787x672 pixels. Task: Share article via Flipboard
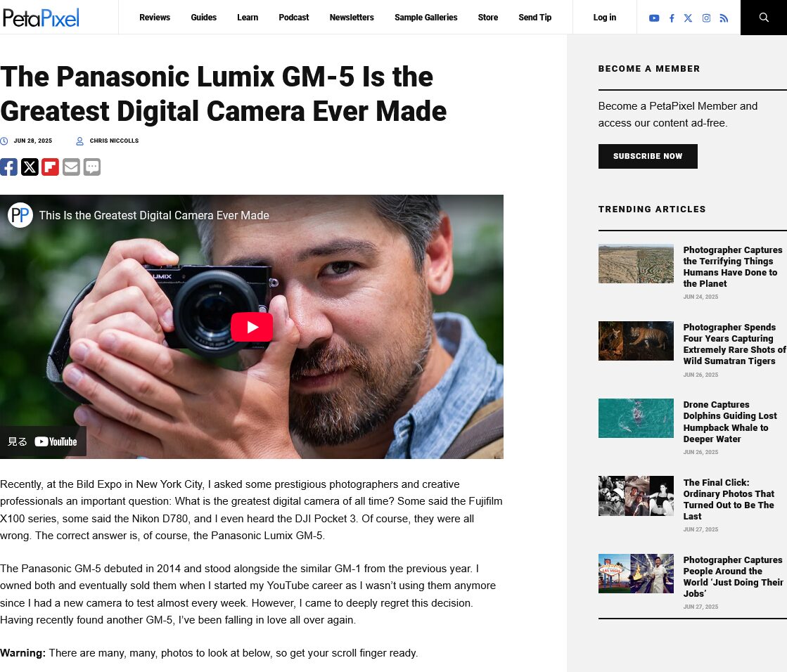50,167
